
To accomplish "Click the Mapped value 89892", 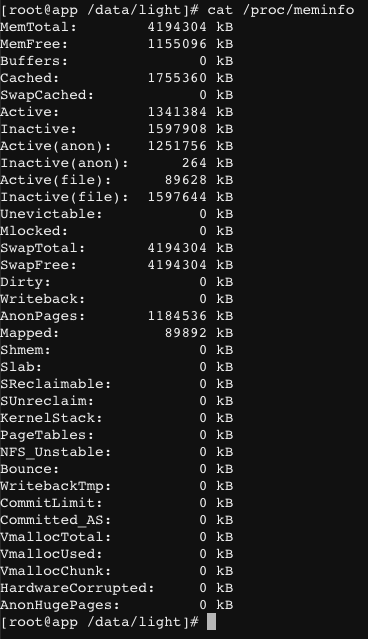I will [x=186, y=333].
